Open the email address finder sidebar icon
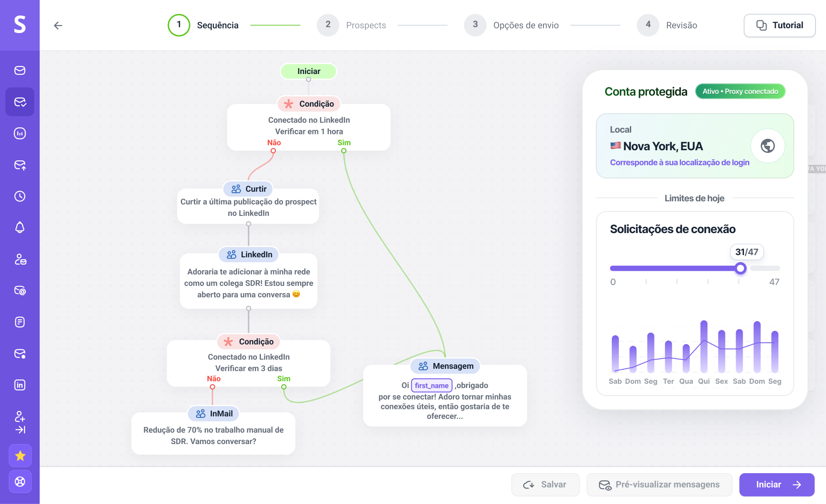The height and width of the screenshot is (504, 826). click(x=20, y=290)
